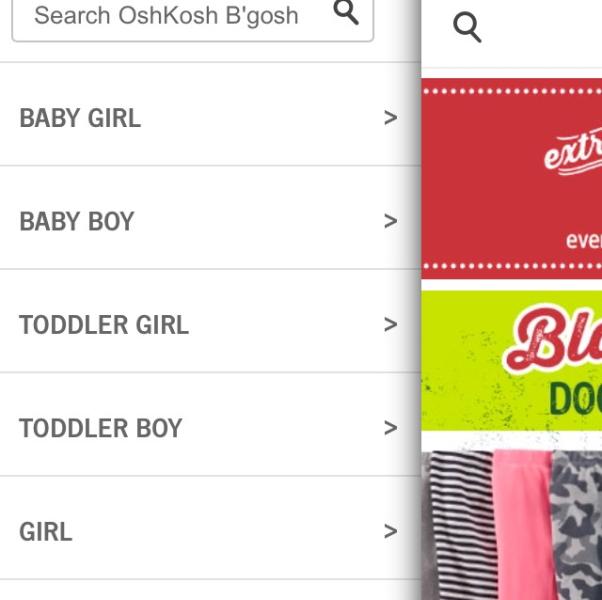Image resolution: width=602 pixels, height=600 pixels.
Task: Click the chevron beside TODDLER BOY
Action: click(391, 428)
